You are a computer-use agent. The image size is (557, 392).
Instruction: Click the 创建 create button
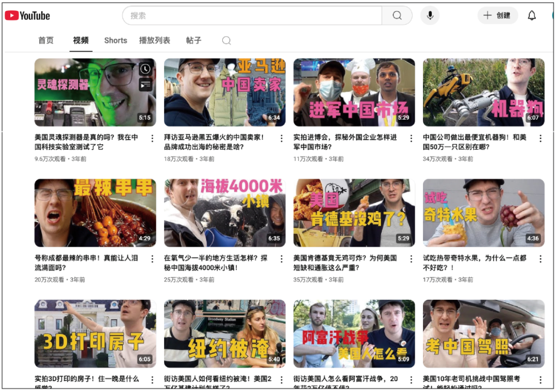497,15
